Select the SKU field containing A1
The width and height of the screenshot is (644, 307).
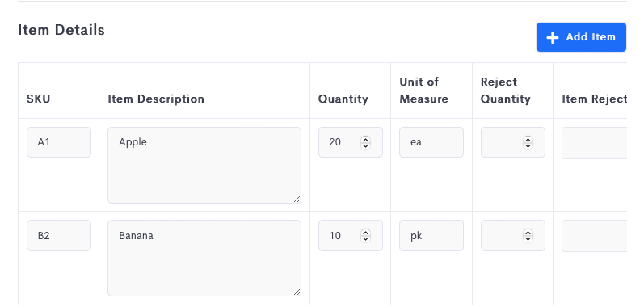coord(59,142)
